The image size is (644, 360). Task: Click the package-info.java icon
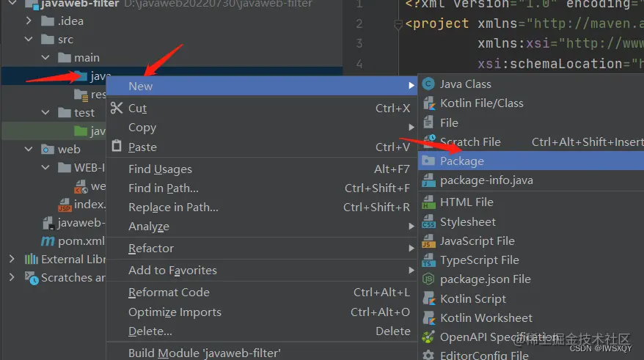point(429,180)
